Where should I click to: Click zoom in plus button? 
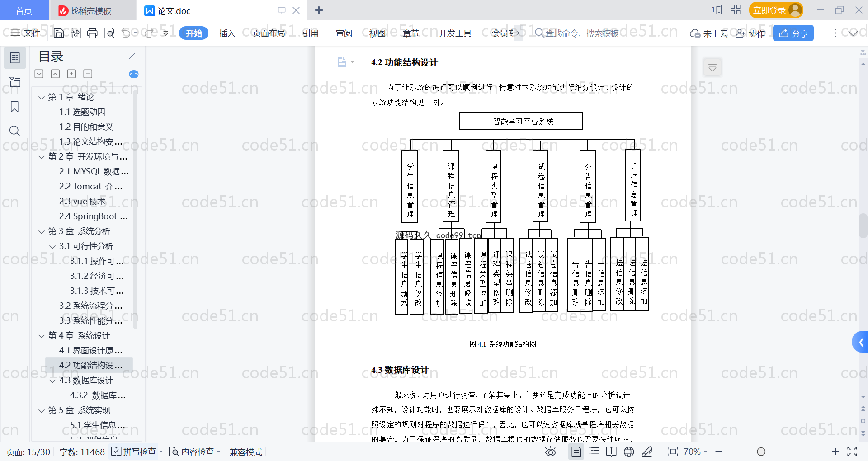tap(835, 452)
